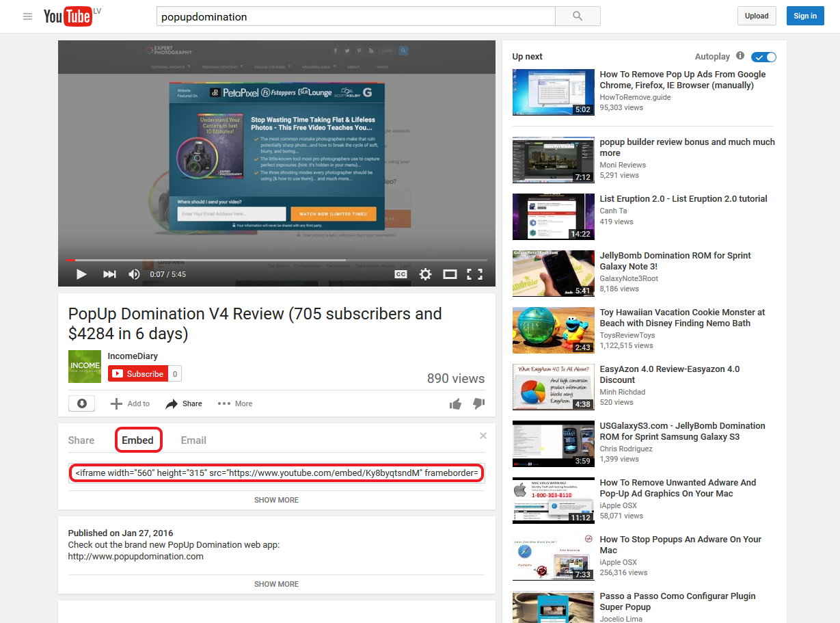Screen dimensions: 840x623
Task: Click the GalaxyNote3Root channel name
Action: point(629,278)
